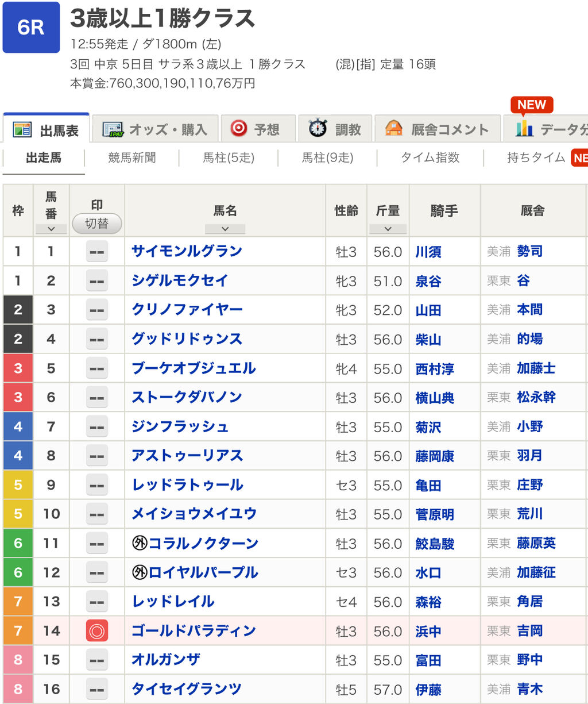Open jockey page for 藤岡康
This screenshot has height=704, width=588.
(435, 456)
